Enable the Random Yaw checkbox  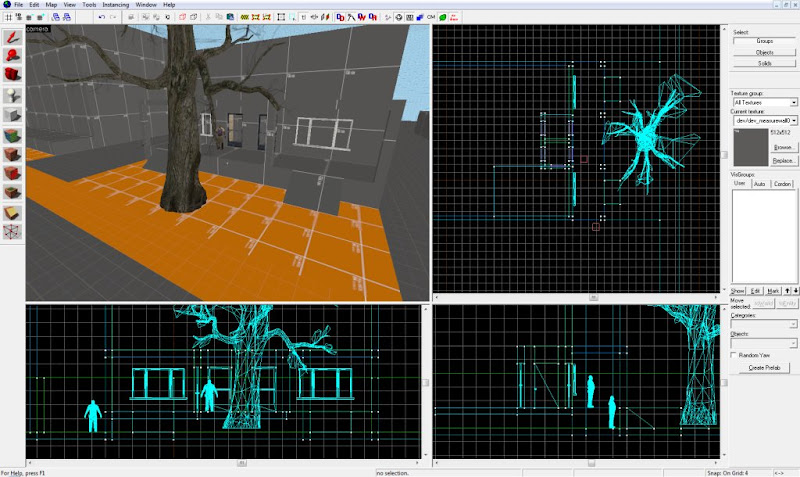(734, 355)
